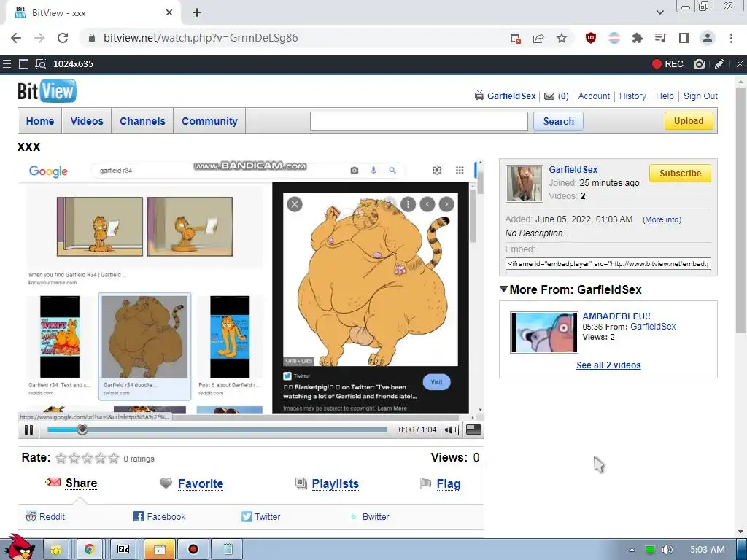
Task: Open the GarfieldSex user link in header
Action: [x=511, y=96]
